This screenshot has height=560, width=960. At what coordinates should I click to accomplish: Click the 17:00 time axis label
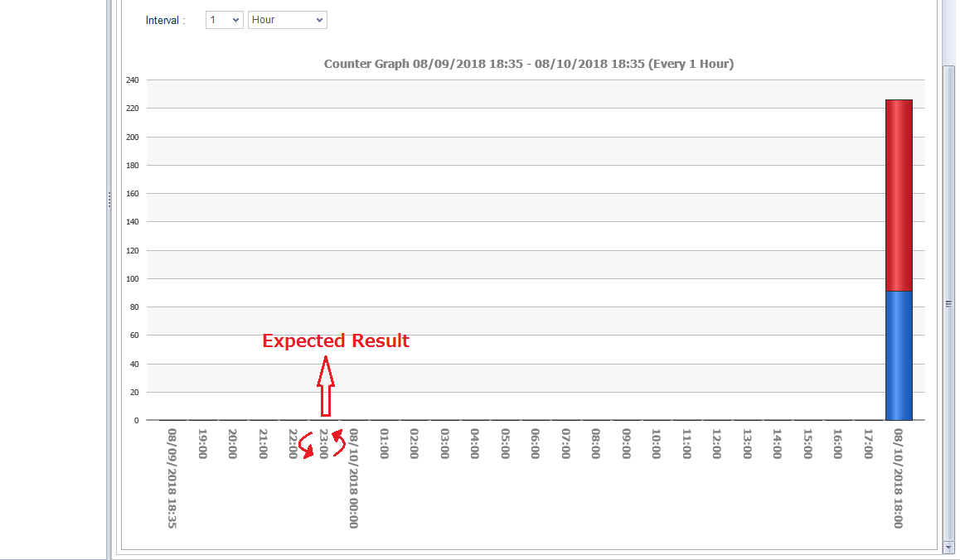click(868, 443)
